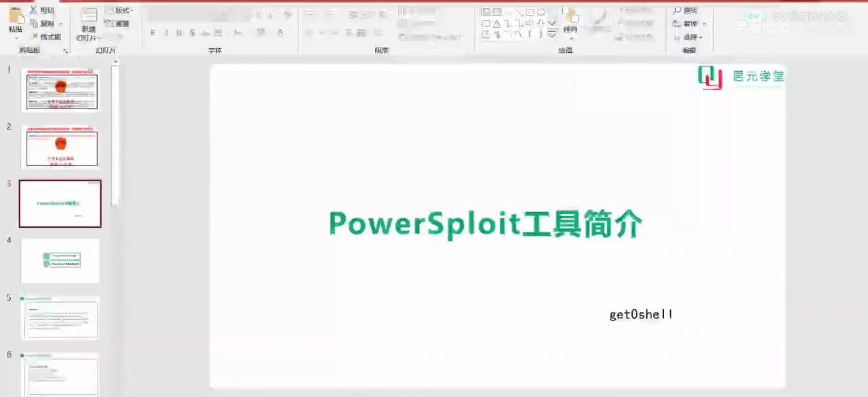The image size is (868, 397).
Task: Select slide 2 thumbnail
Action: (x=61, y=147)
